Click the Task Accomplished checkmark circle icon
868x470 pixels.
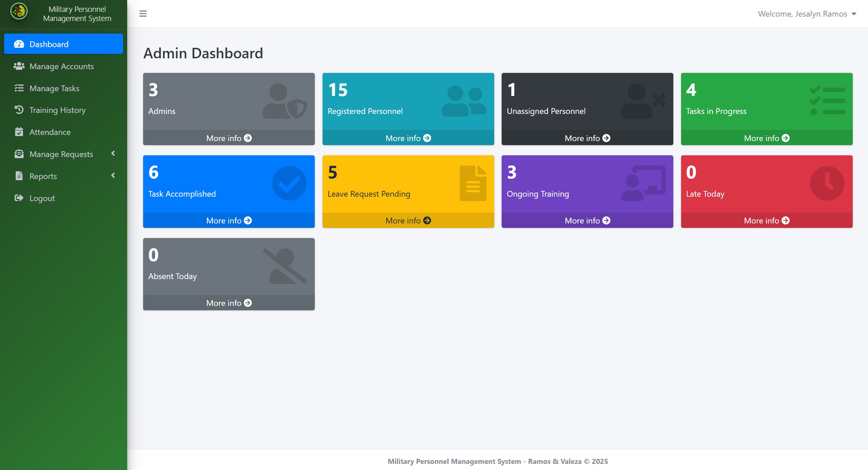click(289, 183)
